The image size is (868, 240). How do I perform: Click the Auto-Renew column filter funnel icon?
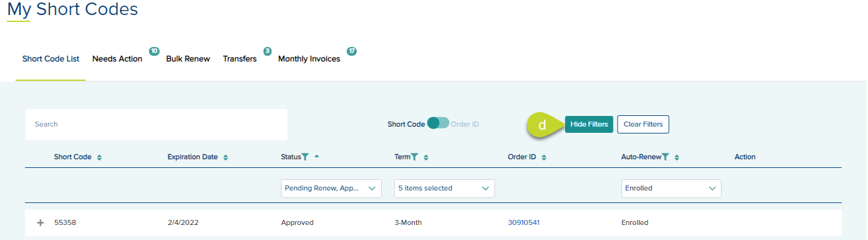pos(666,157)
